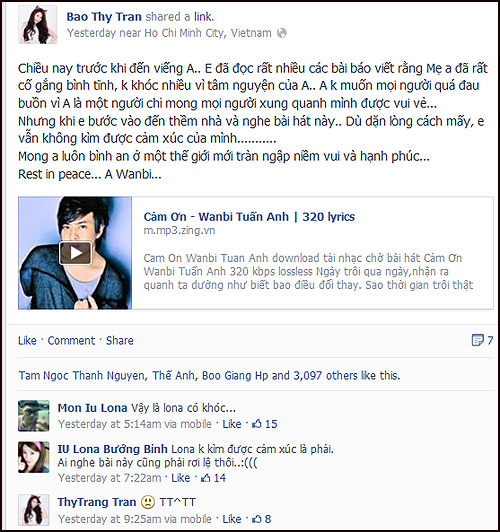Image resolution: width=500 pixels, height=532 pixels.
Task: Open Bao Thy Tran's profile picture
Action: 38,24
